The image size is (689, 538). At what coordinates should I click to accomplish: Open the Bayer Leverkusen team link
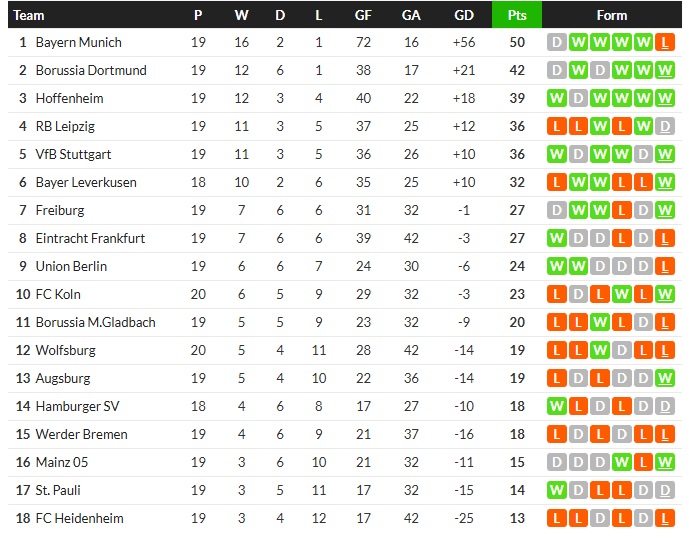pyautogui.click(x=86, y=182)
